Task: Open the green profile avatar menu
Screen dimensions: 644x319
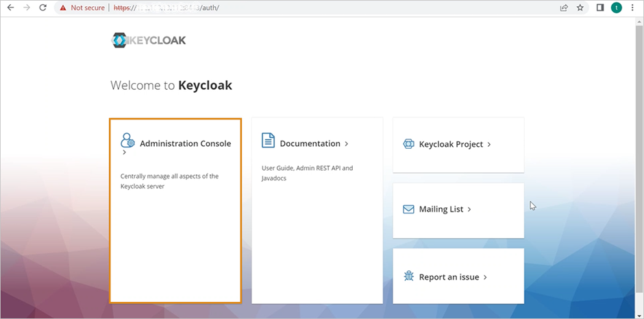Action: 616,8
